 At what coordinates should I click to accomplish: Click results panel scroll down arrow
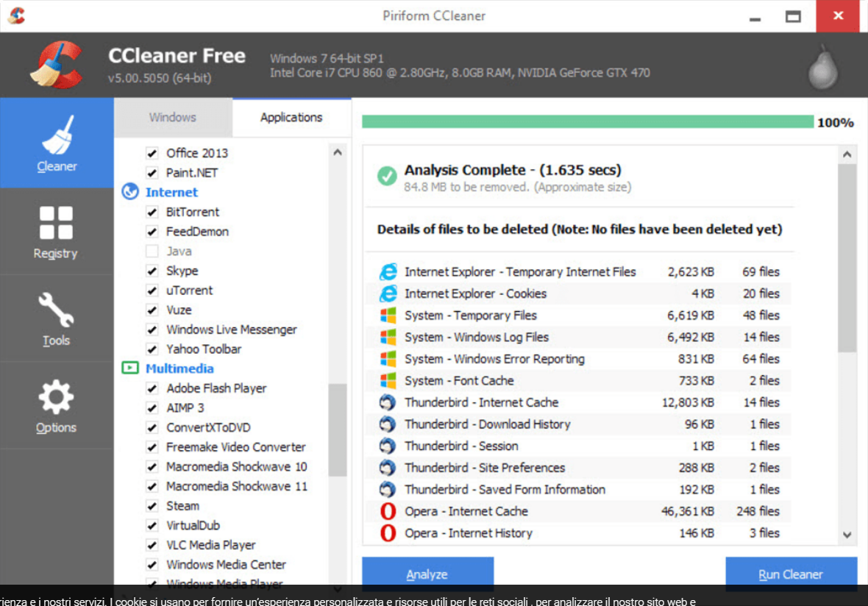coord(847,535)
